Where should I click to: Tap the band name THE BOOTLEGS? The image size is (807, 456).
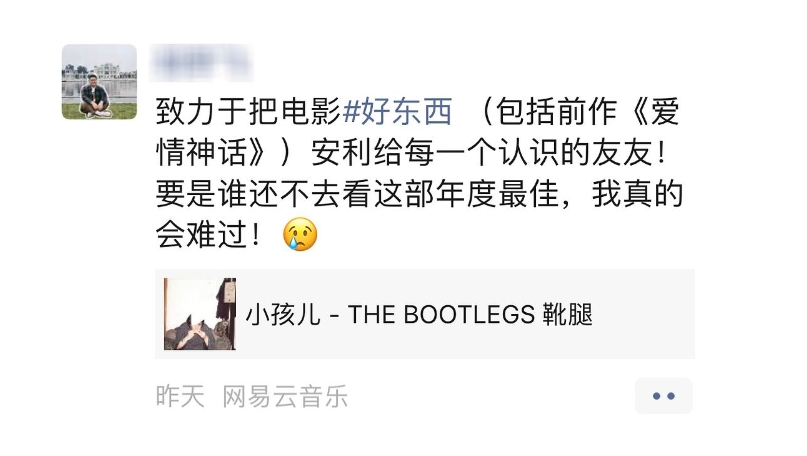tap(442, 314)
